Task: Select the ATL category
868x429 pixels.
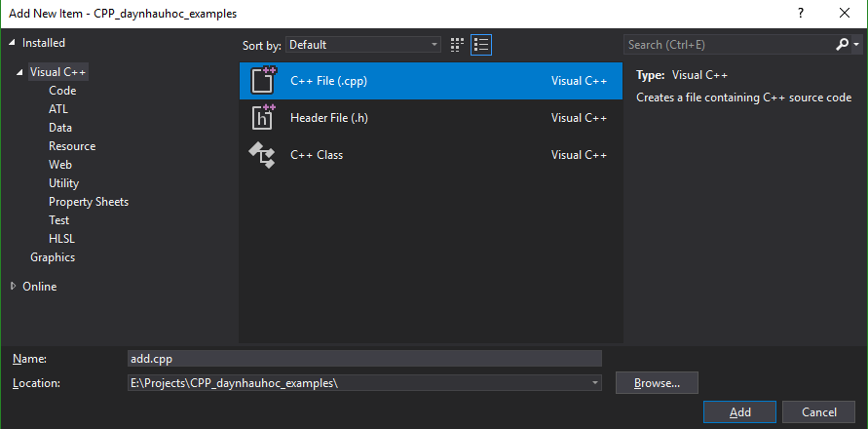Action: [58, 109]
